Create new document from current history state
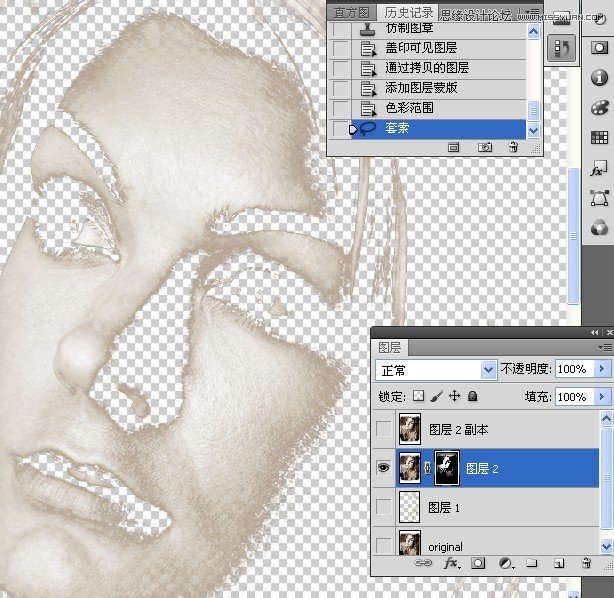 (x=453, y=147)
